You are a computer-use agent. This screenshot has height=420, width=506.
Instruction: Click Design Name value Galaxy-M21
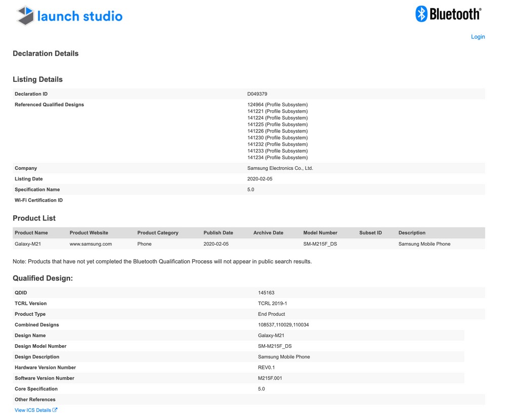tap(271, 335)
